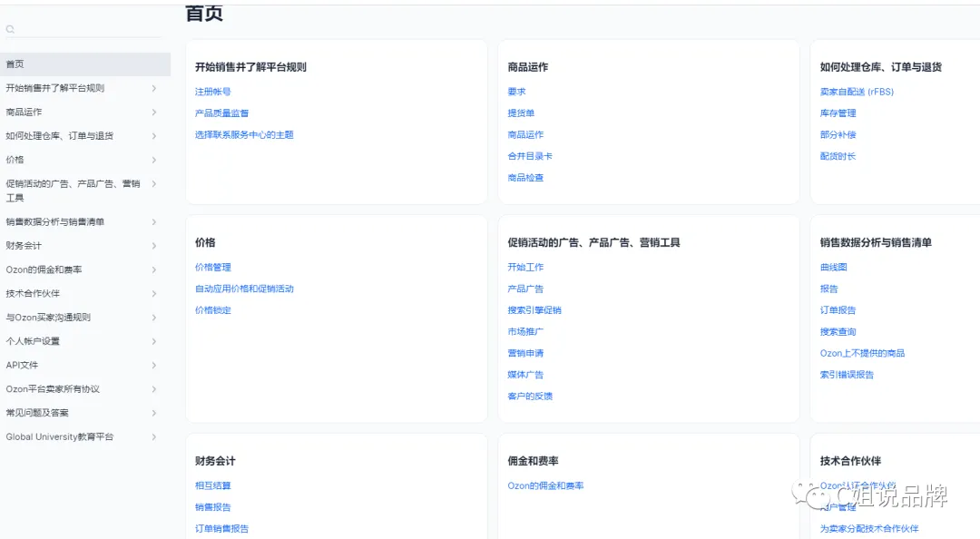Open the Ozon的佣金和费率 card link
The image size is (980, 539).
tap(545, 485)
